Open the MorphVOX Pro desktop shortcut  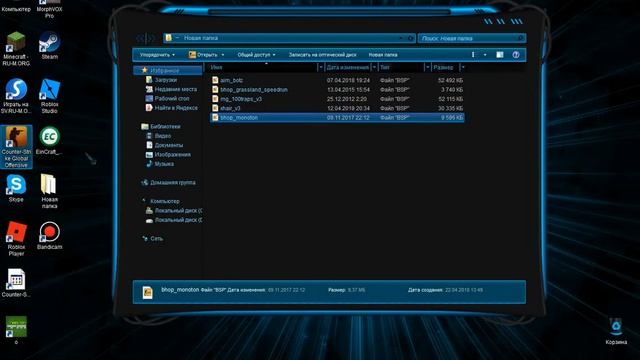click(49, 9)
